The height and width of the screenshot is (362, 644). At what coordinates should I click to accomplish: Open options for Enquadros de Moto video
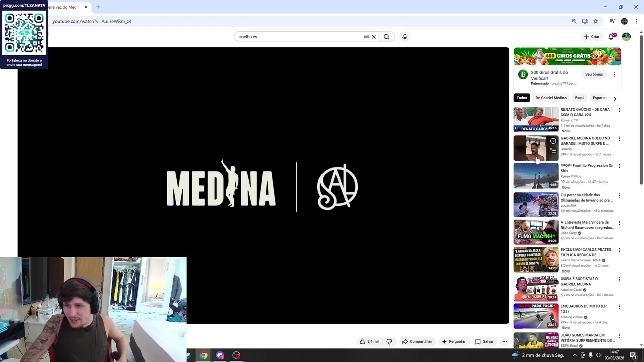[x=619, y=307]
